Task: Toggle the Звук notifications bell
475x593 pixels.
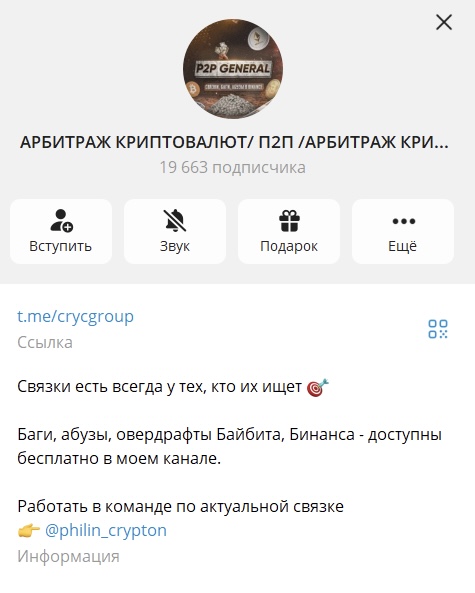Action: (x=175, y=231)
